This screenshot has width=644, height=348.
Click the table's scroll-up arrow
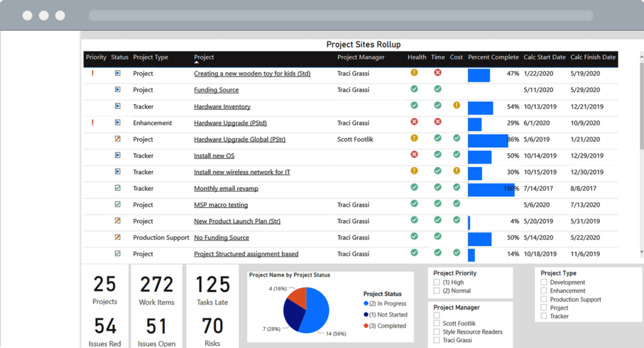click(x=641, y=57)
